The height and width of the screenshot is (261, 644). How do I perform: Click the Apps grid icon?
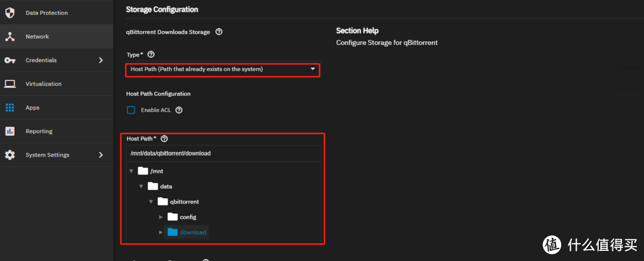tap(10, 108)
